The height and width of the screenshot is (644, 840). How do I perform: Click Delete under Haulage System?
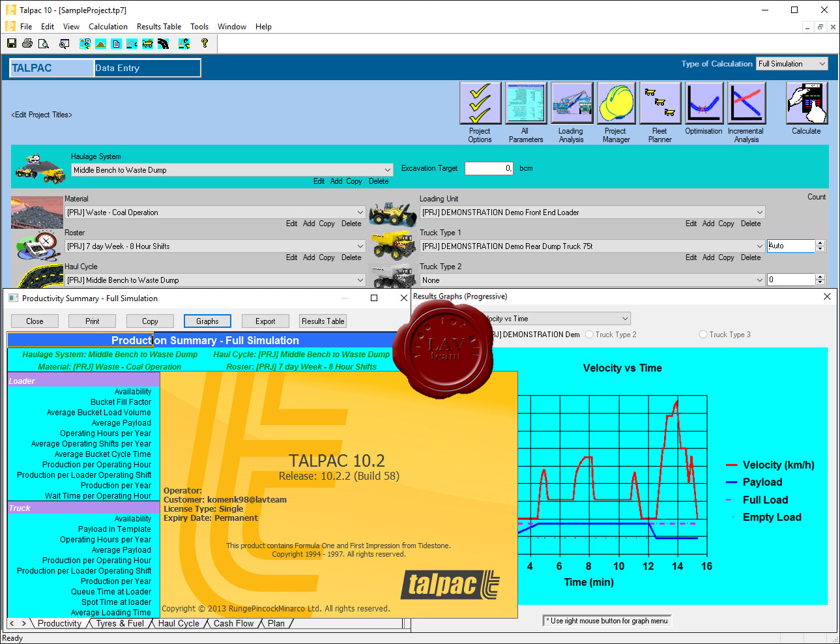pos(379,181)
